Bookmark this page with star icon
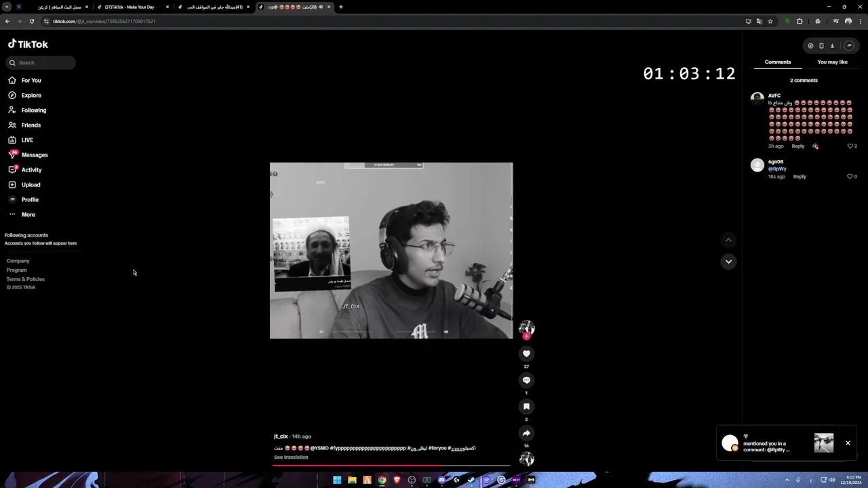Image resolution: width=868 pixels, height=488 pixels. (770, 21)
